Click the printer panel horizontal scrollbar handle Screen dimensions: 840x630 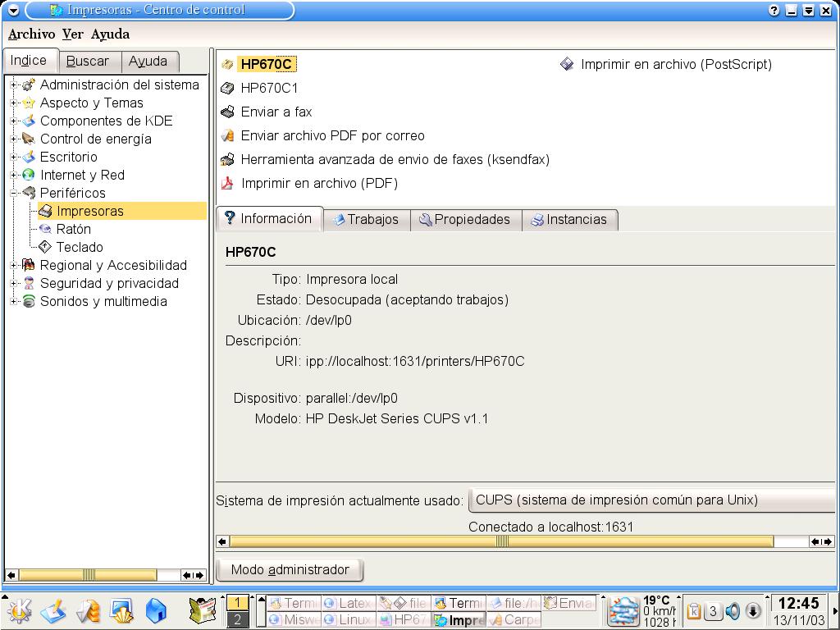point(501,541)
